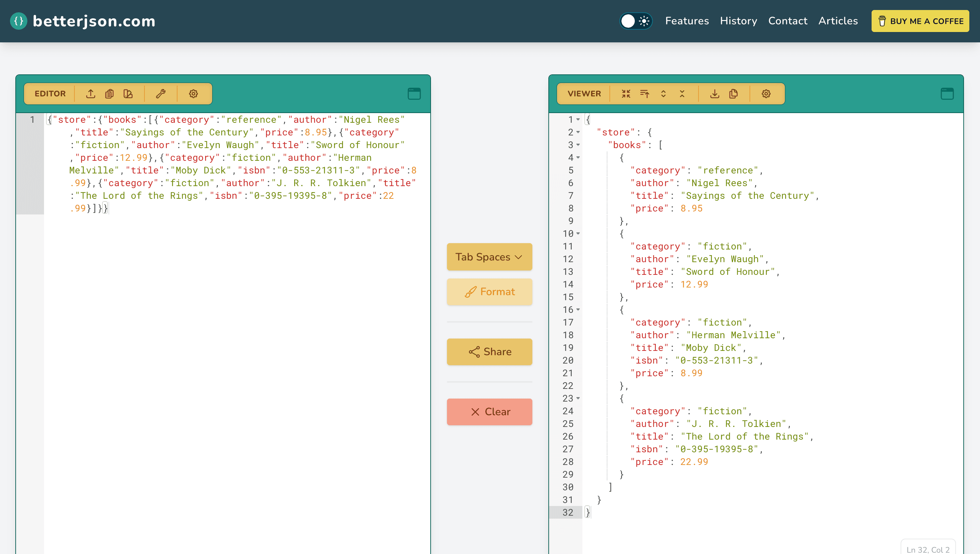Click "The Lord of the Rings" in viewer
Screen dimensions: 980x554
745,436
